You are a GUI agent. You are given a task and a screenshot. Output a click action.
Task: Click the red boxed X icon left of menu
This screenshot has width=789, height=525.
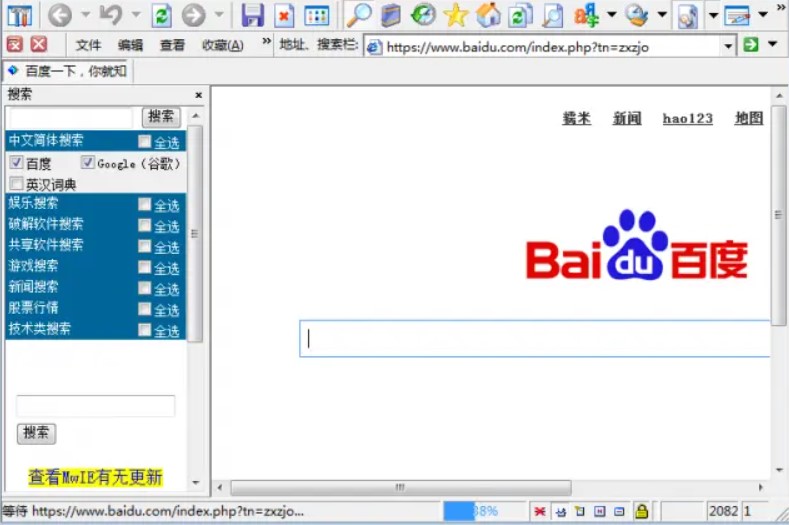pyautogui.click(x=15, y=44)
